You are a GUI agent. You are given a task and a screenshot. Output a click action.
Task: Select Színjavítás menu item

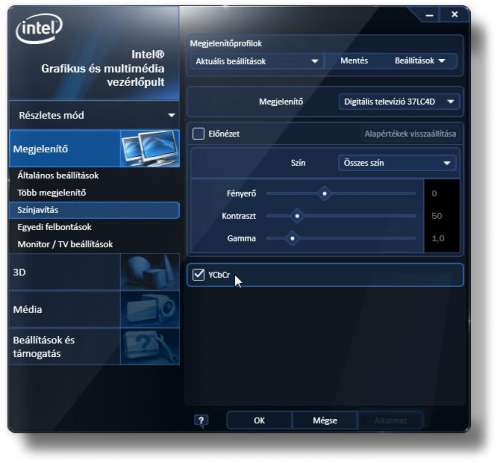pyautogui.click(x=95, y=210)
